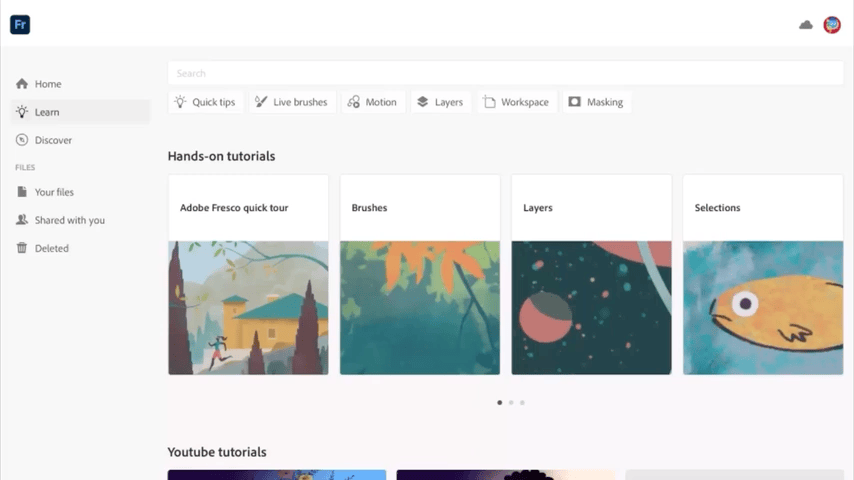
Task: Filter tutorials by Workspace
Action: 517,102
